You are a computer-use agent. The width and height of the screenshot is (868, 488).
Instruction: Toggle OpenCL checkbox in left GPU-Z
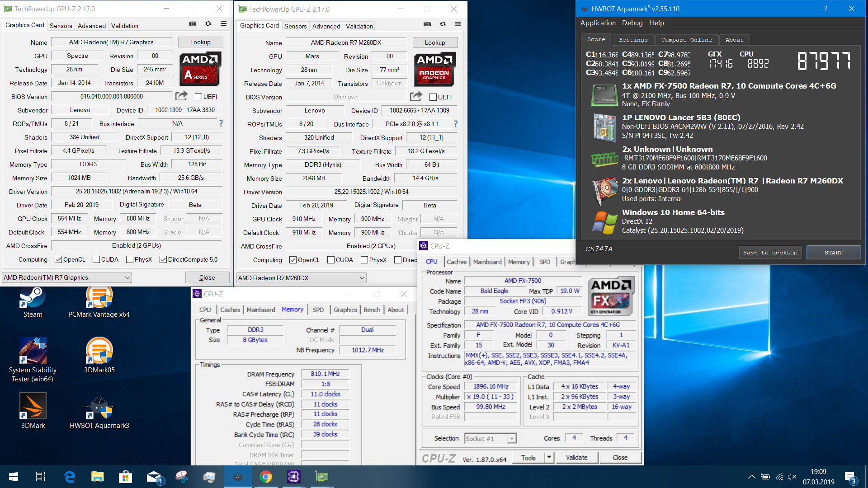click(x=58, y=259)
